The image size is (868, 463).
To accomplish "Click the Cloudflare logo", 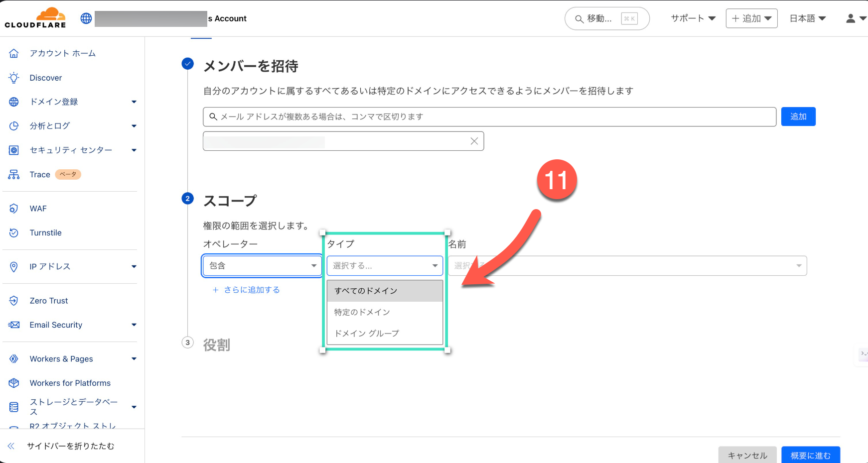I will 35,18.
